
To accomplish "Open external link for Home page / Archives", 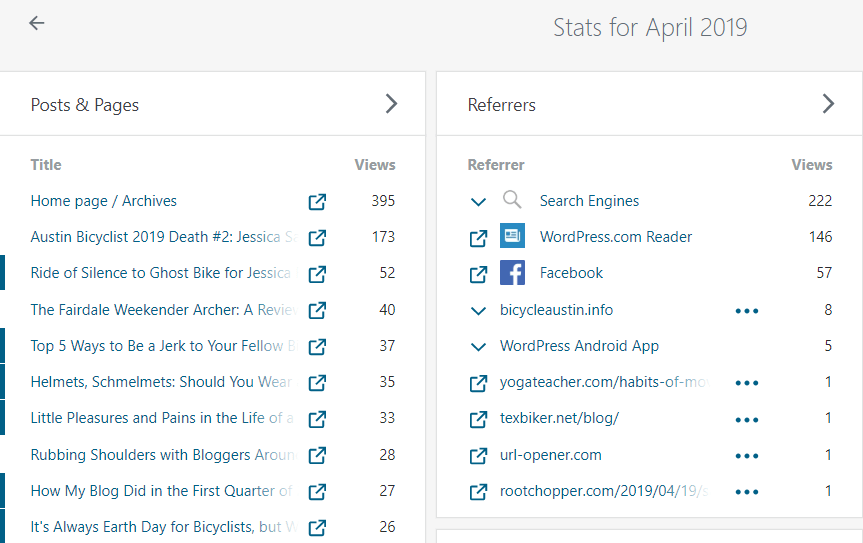I will point(317,202).
